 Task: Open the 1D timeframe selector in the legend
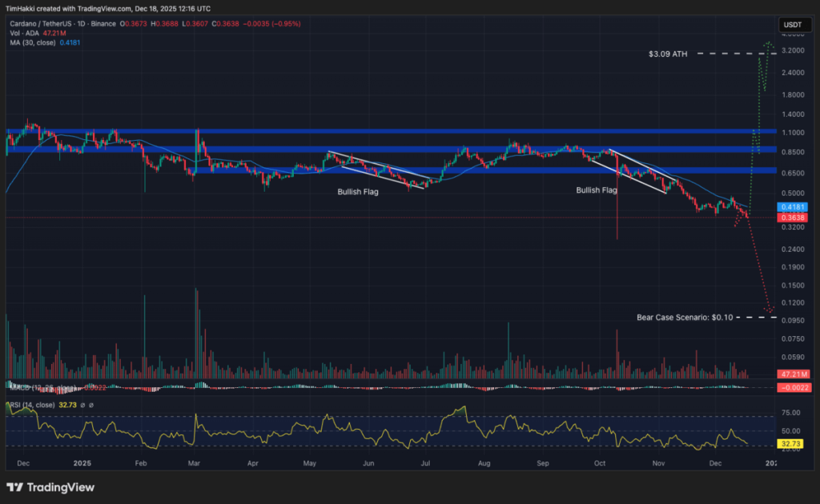point(82,24)
